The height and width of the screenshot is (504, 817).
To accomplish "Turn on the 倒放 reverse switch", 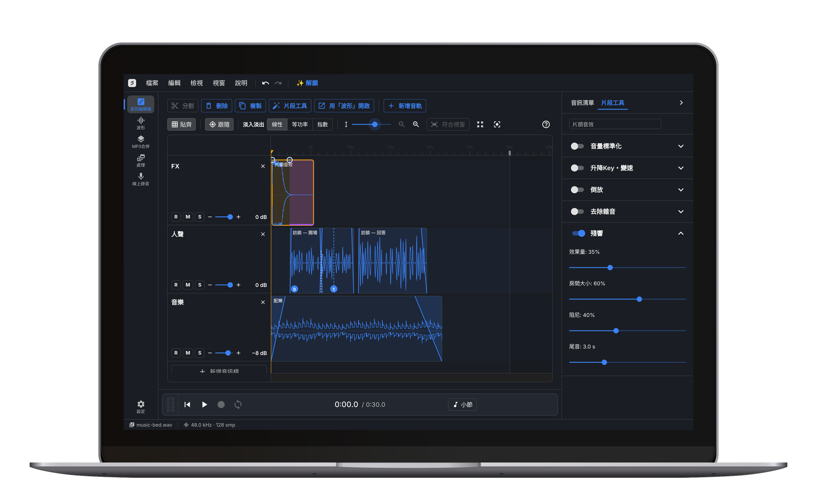I will (577, 190).
